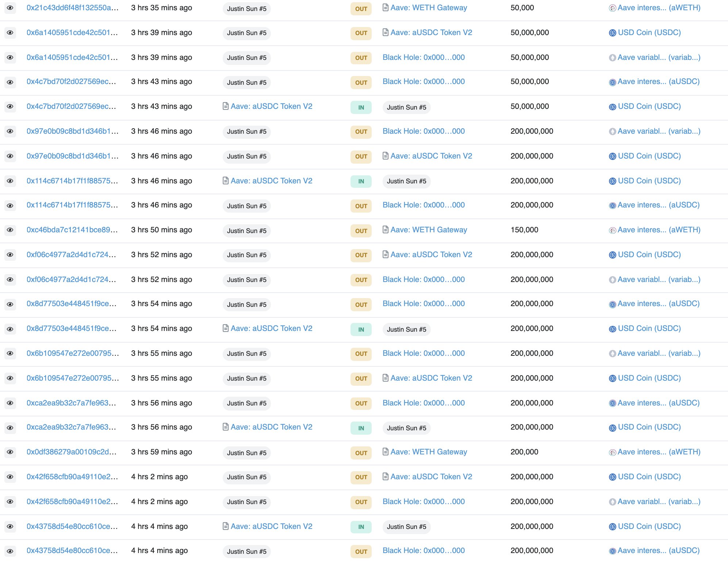
Task: Click variable debt token icon in the 3 hrs 52 mins row
Action: tap(612, 280)
